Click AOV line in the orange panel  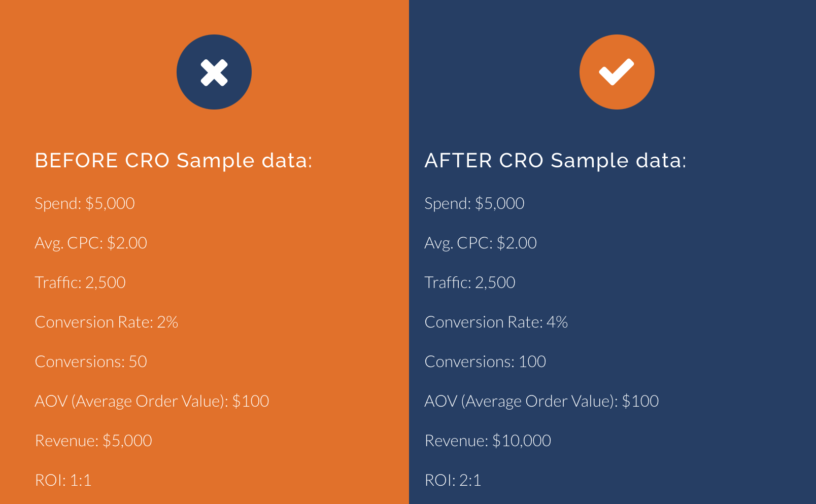point(152,401)
